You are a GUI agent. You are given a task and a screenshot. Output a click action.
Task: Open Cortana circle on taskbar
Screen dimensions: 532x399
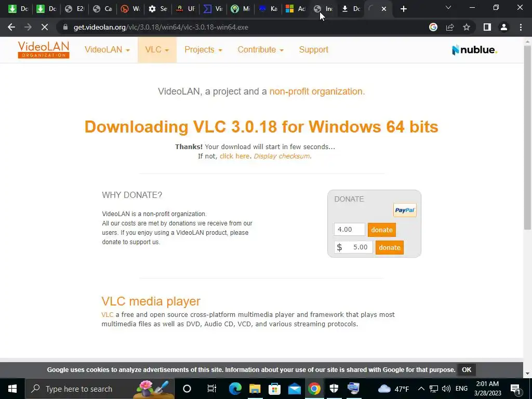[x=187, y=389]
